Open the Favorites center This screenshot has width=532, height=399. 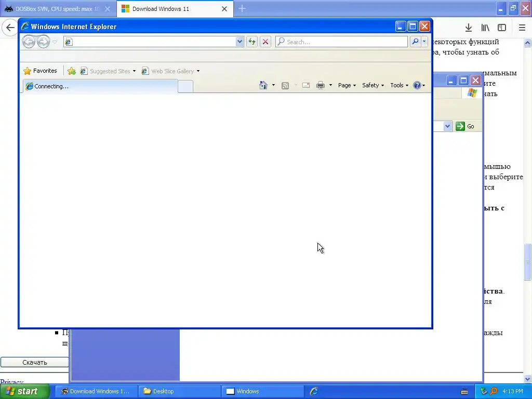pyautogui.click(x=40, y=71)
